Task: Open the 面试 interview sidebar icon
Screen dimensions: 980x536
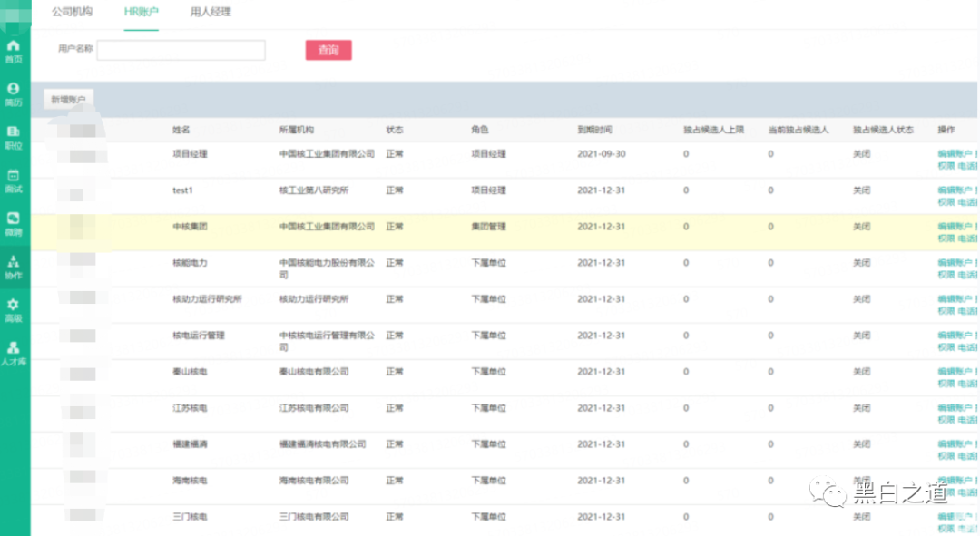Action: point(13,177)
